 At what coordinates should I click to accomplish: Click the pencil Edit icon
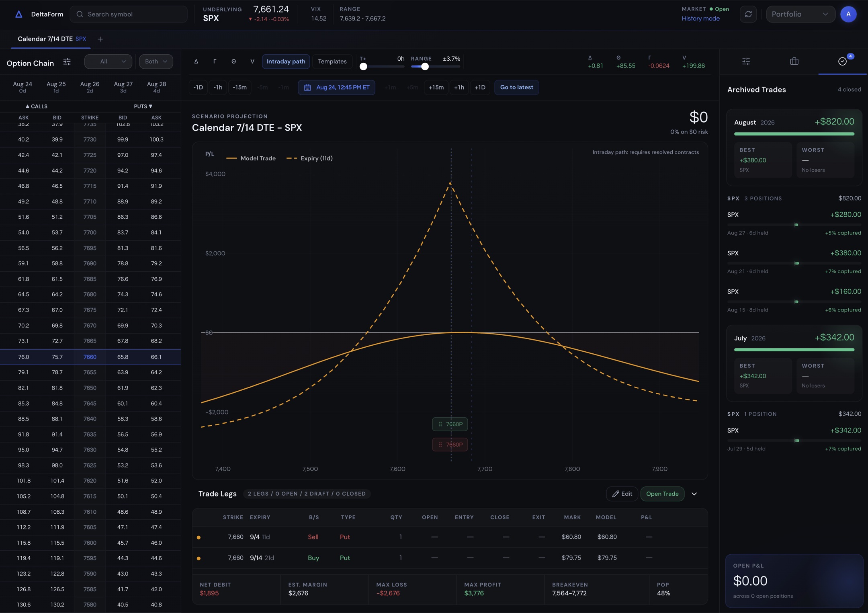coord(615,494)
